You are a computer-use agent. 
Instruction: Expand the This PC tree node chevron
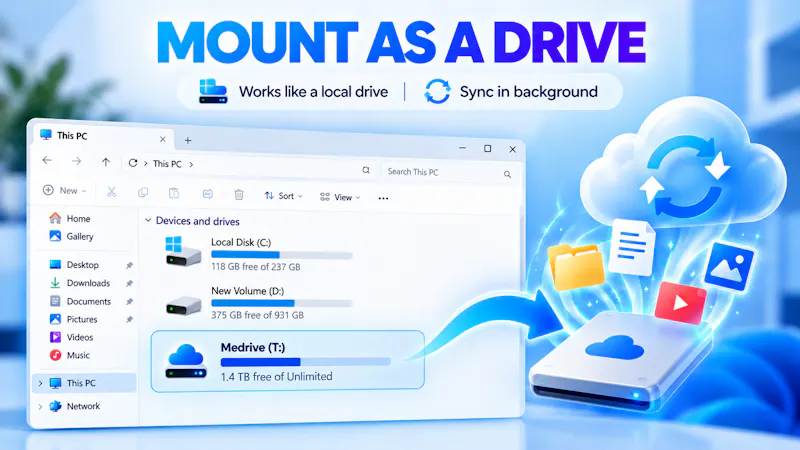[40, 383]
